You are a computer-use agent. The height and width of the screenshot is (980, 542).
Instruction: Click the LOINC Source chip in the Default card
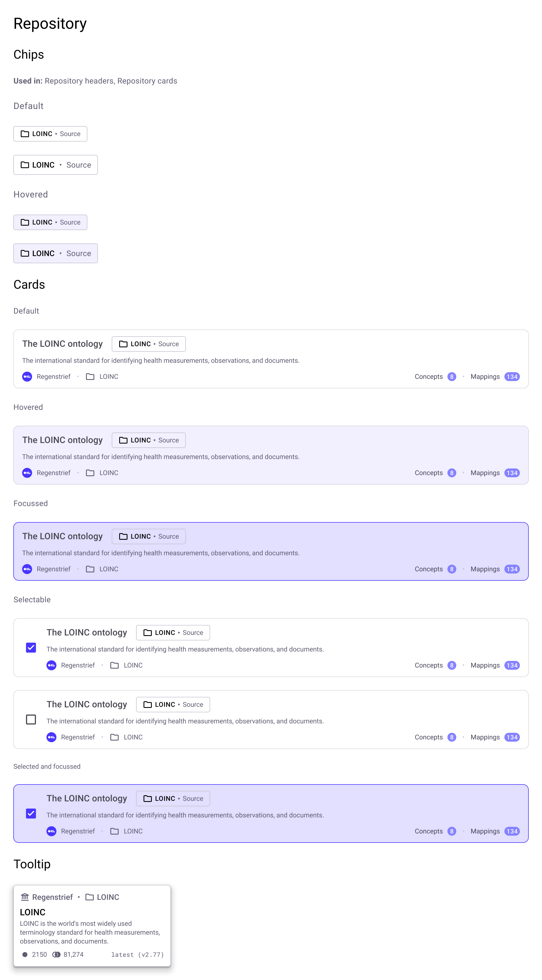pyautogui.click(x=148, y=343)
